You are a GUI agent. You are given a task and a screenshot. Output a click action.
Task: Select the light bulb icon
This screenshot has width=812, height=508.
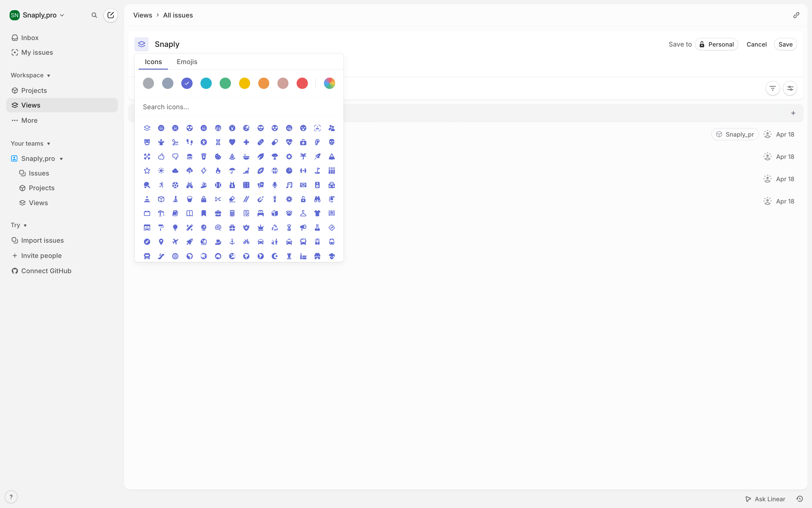pyautogui.click(x=175, y=228)
